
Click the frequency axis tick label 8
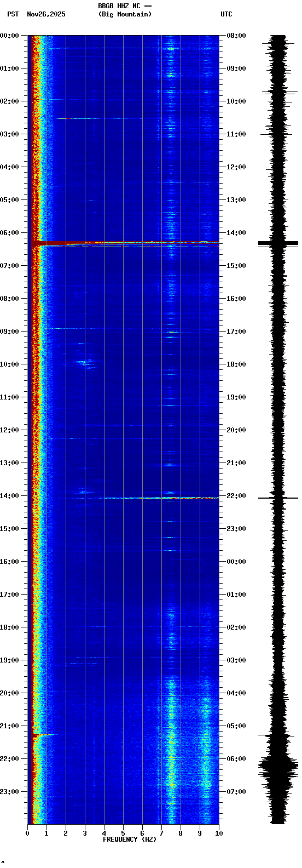(181, 833)
